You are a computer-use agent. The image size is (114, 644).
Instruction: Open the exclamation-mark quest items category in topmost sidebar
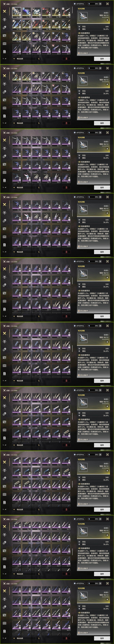pos(4,52)
